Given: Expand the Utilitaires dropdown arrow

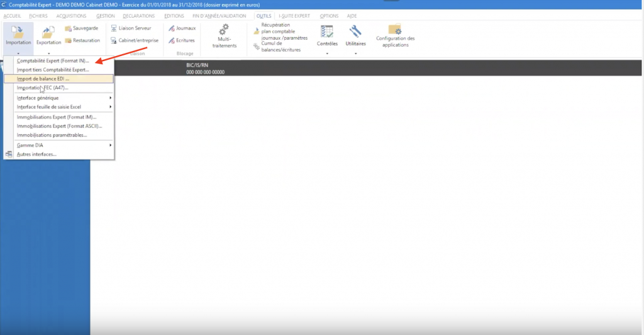Looking at the screenshot, I should pyautogui.click(x=356, y=54).
